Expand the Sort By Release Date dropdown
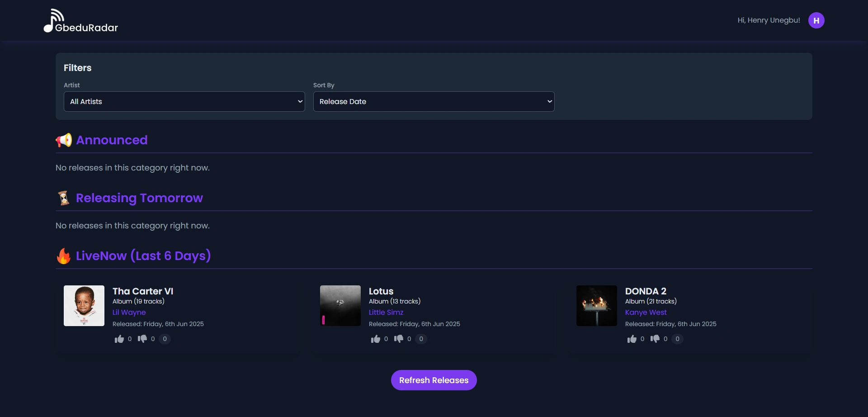Viewport: 868px width, 417px height. [434, 102]
